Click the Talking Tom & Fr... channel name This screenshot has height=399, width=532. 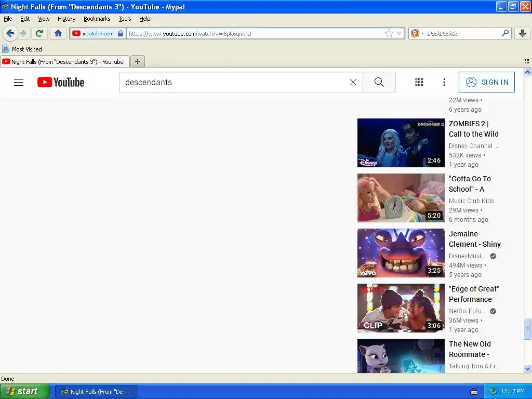point(474,366)
